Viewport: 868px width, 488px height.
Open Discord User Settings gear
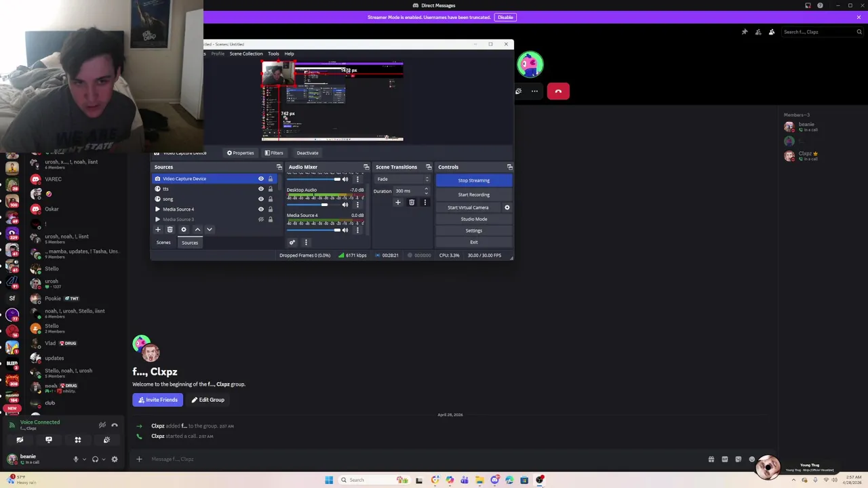point(114,459)
